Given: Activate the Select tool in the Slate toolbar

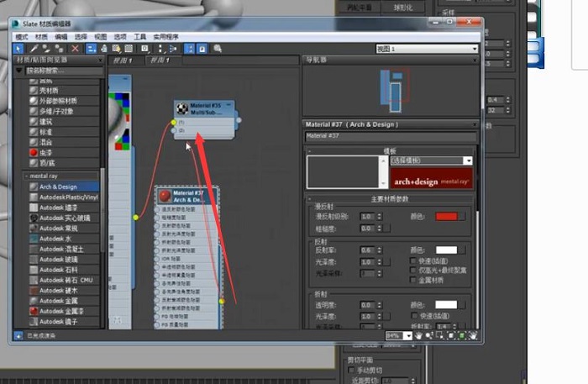Looking at the screenshot, I should pyautogui.click(x=18, y=49).
